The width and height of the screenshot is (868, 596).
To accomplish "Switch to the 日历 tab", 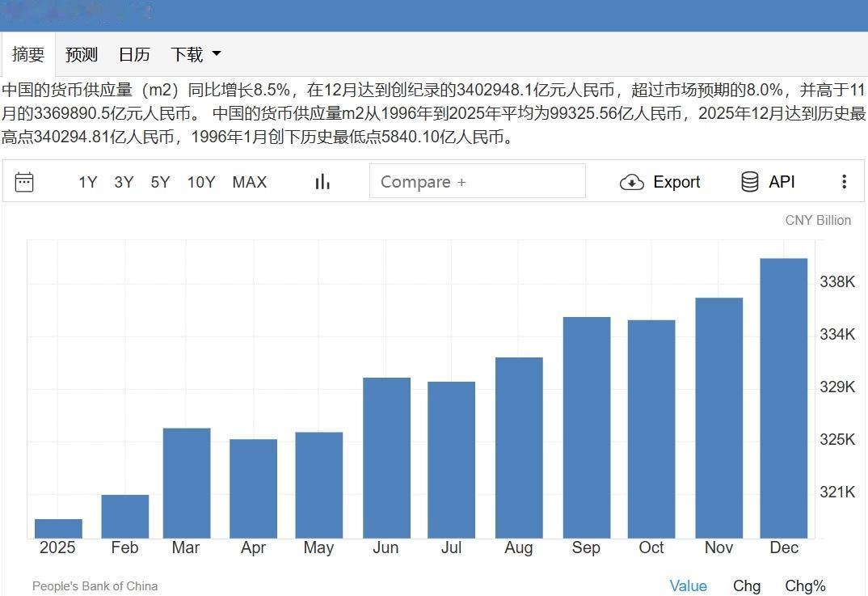I will (x=133, y=54).
